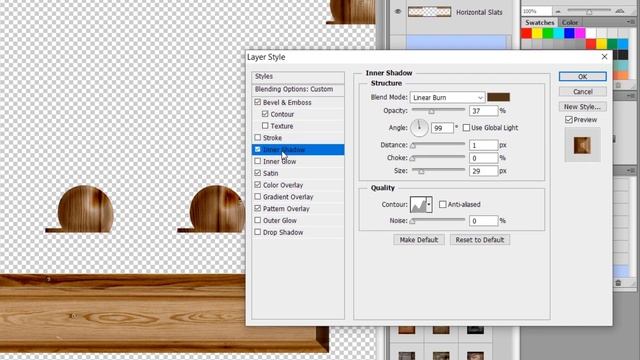Open the Contour picker dropdown arrow
The height and width of the screenshot is (360, 640).
429,204
